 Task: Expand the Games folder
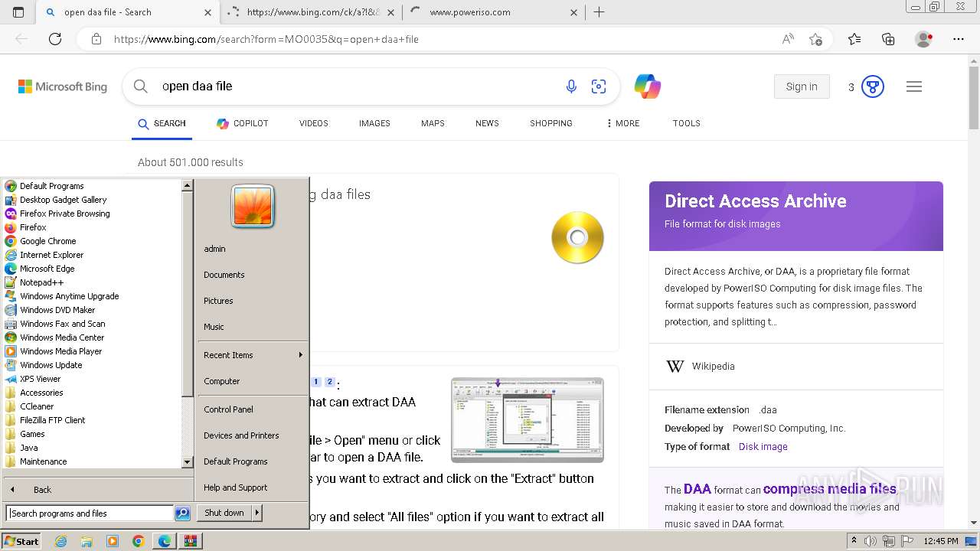(x=32, y=434)
